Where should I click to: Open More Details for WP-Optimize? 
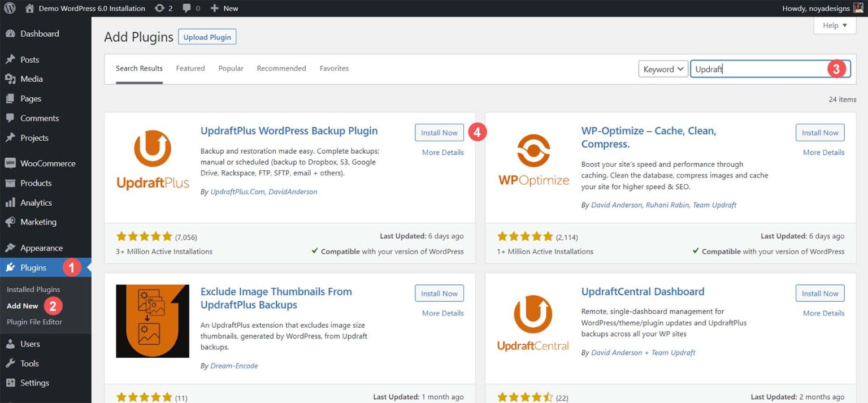coord(823,152)
